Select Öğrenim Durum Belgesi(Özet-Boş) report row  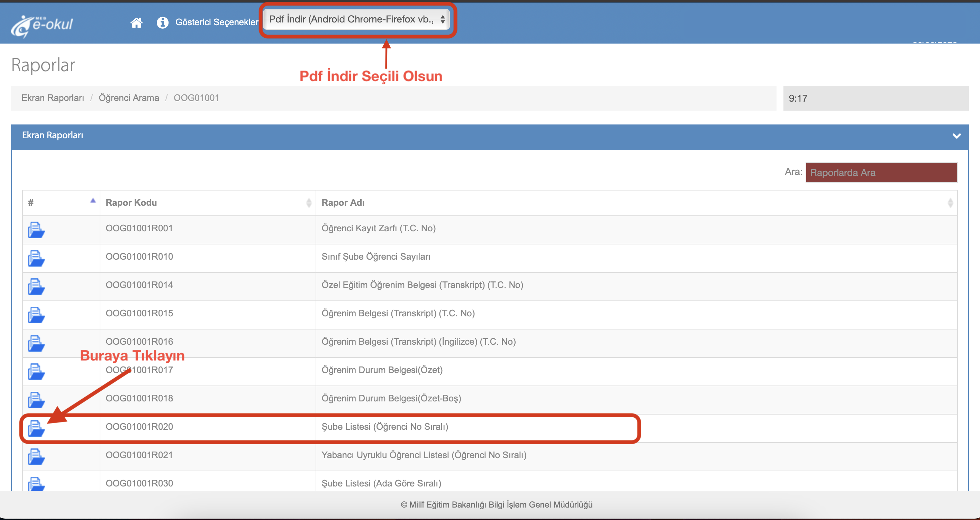[391, 398]
